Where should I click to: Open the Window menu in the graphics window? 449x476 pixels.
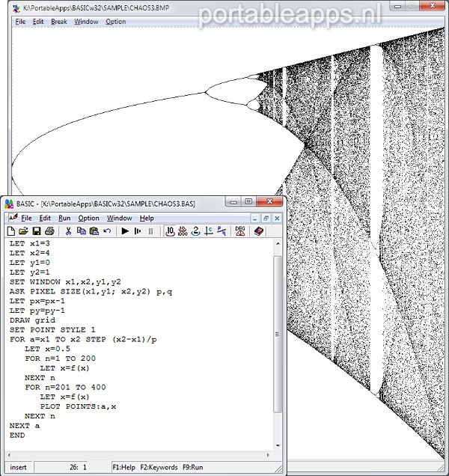coord(86,22)
